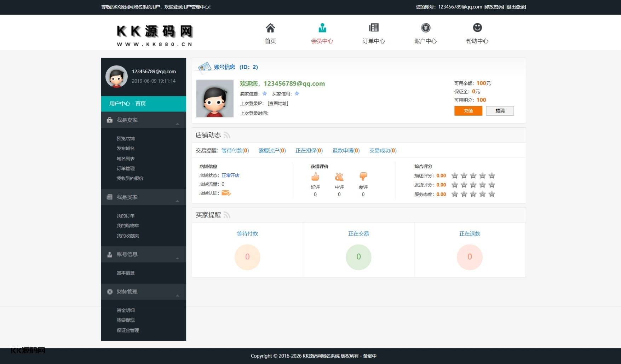This screenshot has height=364, width=621.
Task: Click the seller info star icon
Action: [x=265, y=94]
